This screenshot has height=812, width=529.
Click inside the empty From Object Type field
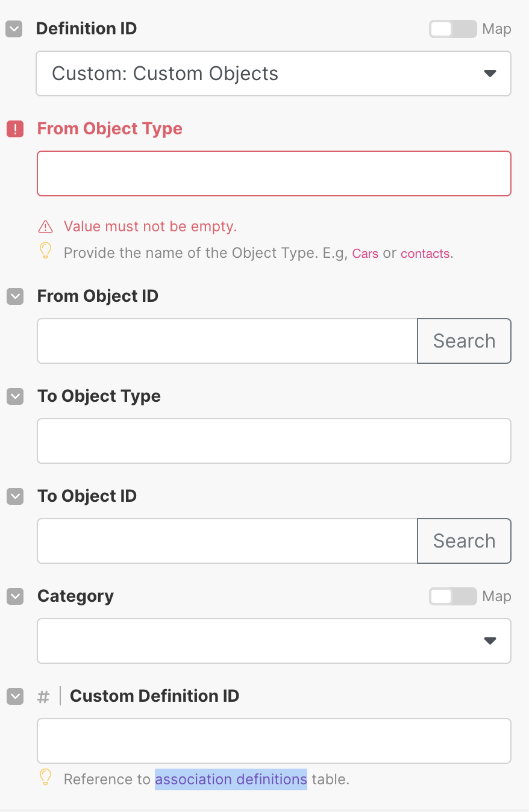(274, 173)
